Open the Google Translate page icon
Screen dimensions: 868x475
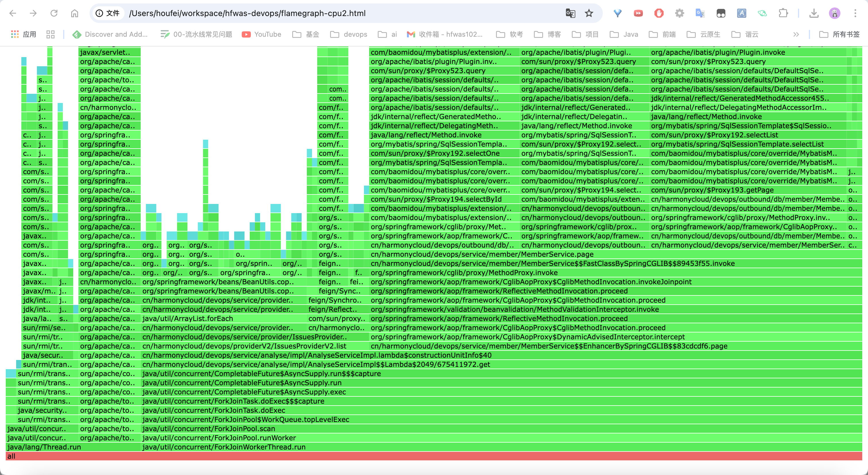pyautogui.click(x=570, y=13)
